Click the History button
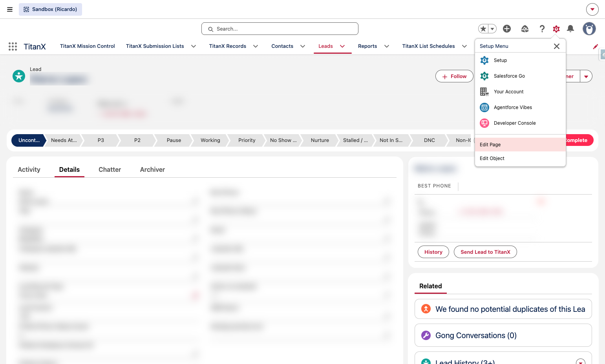The image size is (605, 364). pos(433,252)
